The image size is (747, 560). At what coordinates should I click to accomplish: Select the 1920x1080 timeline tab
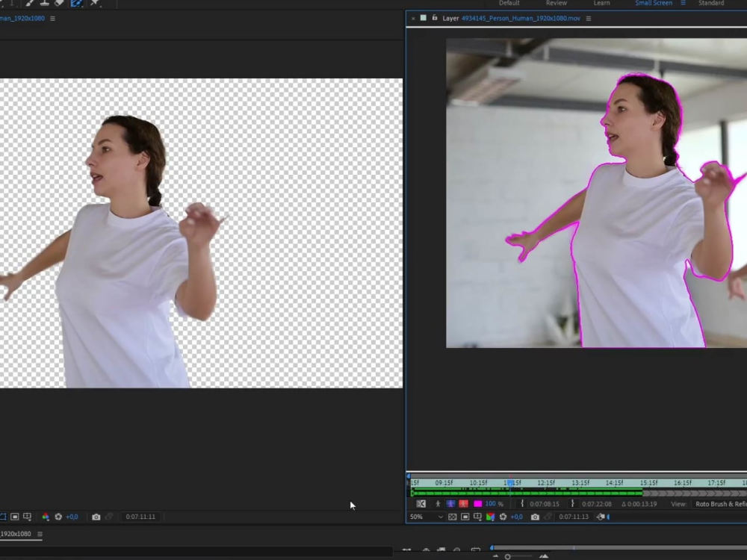(x=16, y=534)
